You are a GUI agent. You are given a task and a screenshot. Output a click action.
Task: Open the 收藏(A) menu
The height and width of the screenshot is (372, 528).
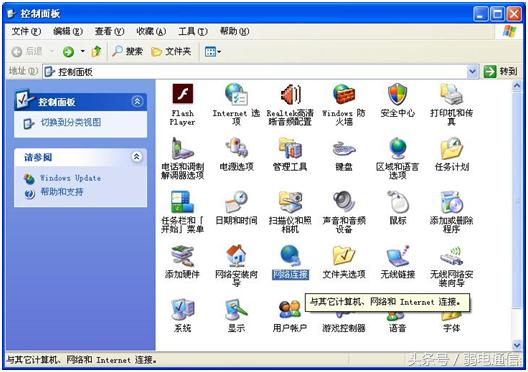151,31
